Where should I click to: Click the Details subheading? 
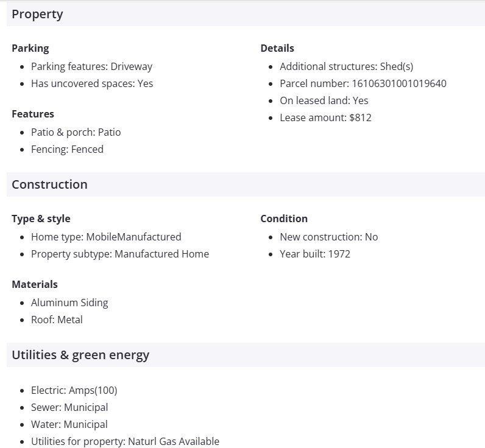pyautogui.click(x=277, y=48)
